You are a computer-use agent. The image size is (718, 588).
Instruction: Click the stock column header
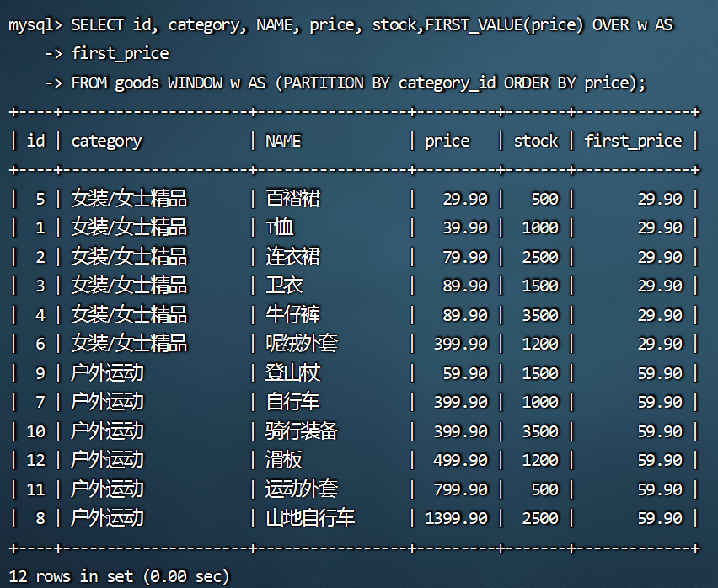[x=536, y=141]
